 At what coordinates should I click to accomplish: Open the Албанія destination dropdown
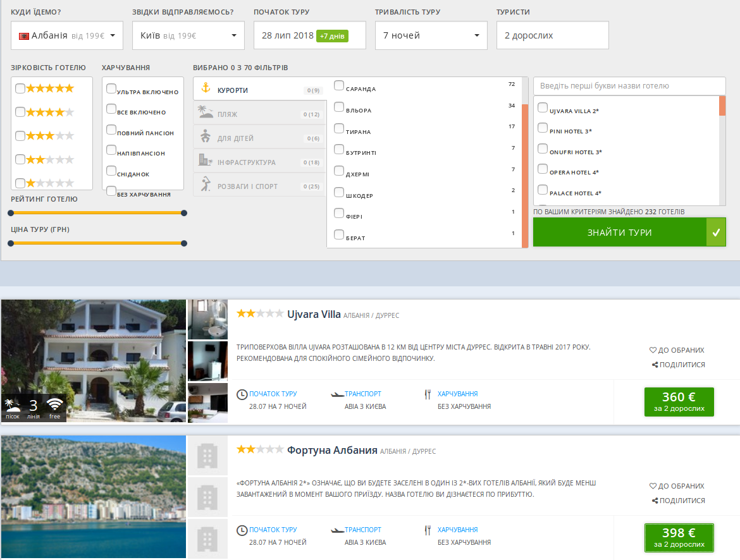pos(67,35)
